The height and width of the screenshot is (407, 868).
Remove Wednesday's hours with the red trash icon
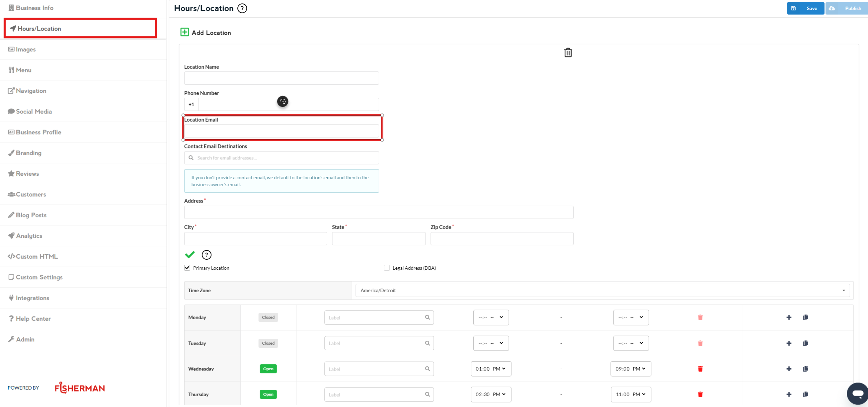coord(700,369)
